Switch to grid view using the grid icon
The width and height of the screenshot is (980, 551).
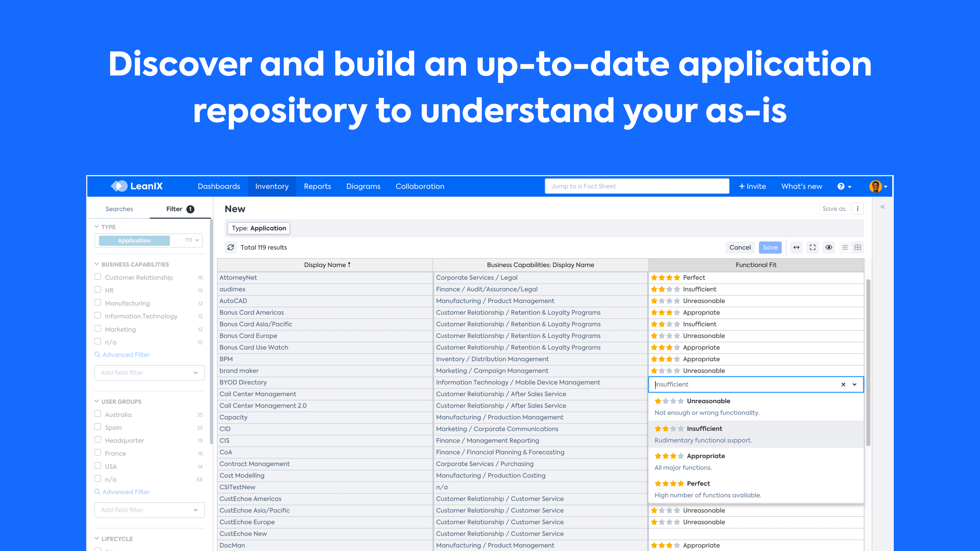[x=858, y=247]
